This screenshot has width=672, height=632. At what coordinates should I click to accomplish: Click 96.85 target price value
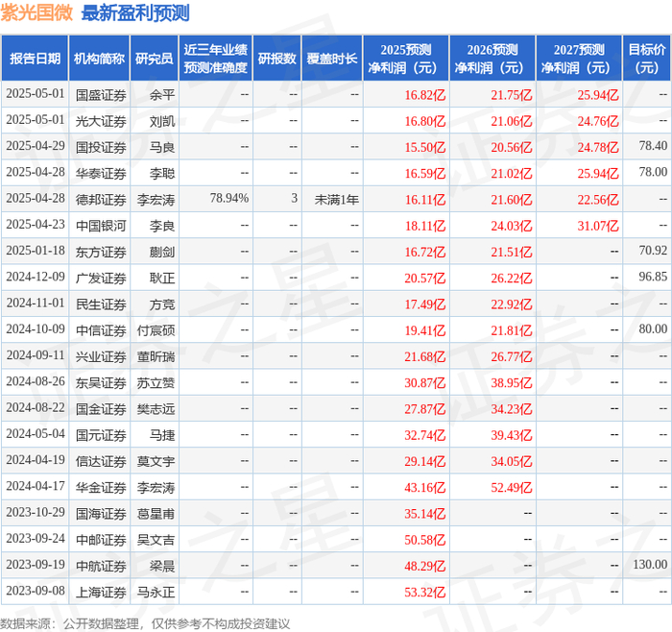tap(653, 277)
